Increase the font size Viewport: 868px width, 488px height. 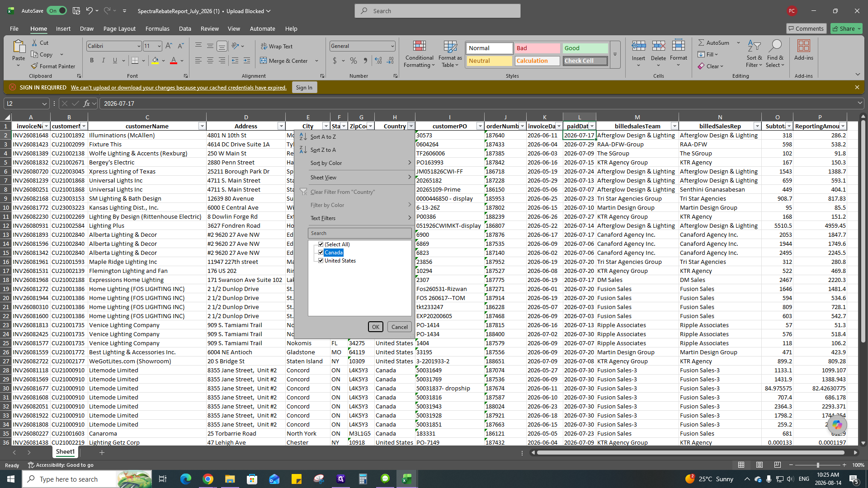[x=169, y=46]
